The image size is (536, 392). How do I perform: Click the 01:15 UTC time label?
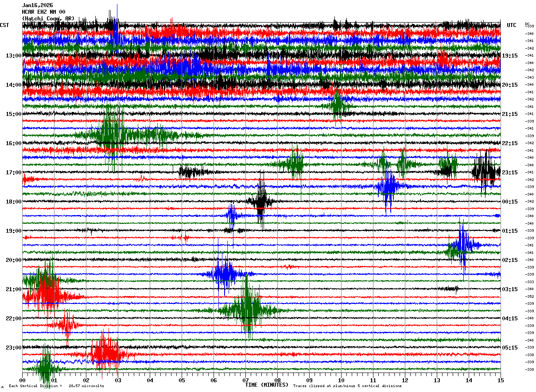click(x=510, y=231)
